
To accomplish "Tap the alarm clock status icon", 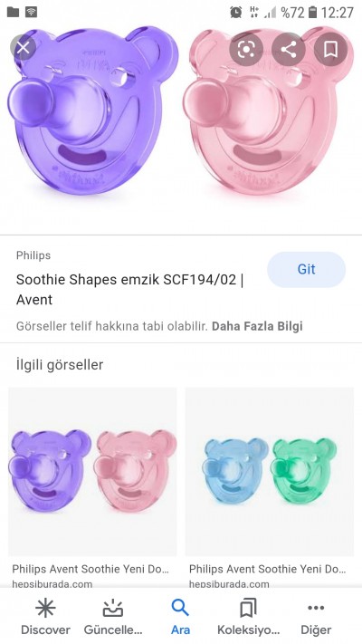I will pos(235,13).
